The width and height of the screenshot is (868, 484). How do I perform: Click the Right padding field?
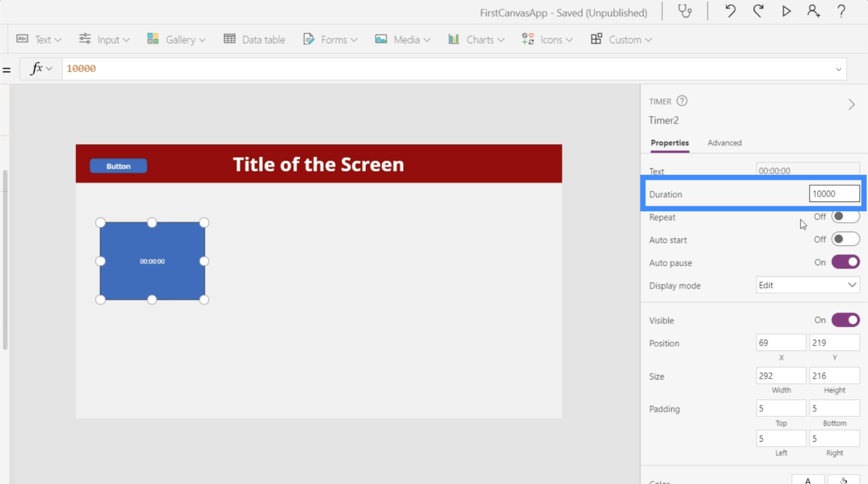tap(834, 438)
